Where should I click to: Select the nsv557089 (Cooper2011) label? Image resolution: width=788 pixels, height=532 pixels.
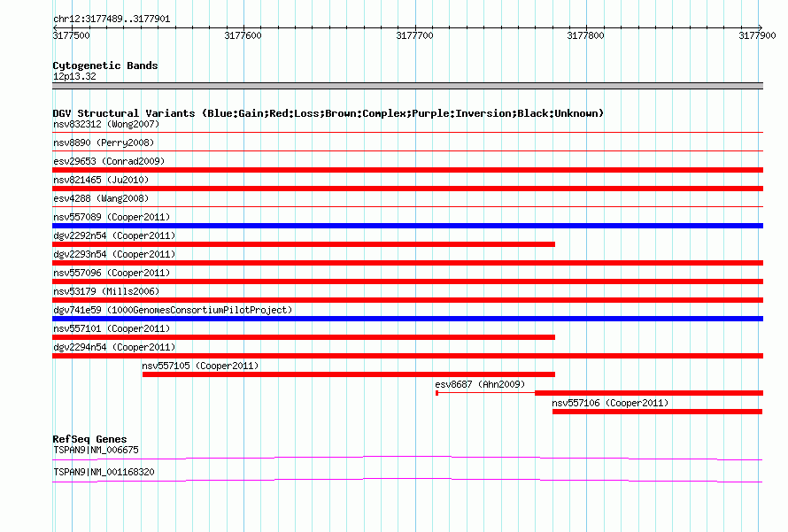click(112, 217)
